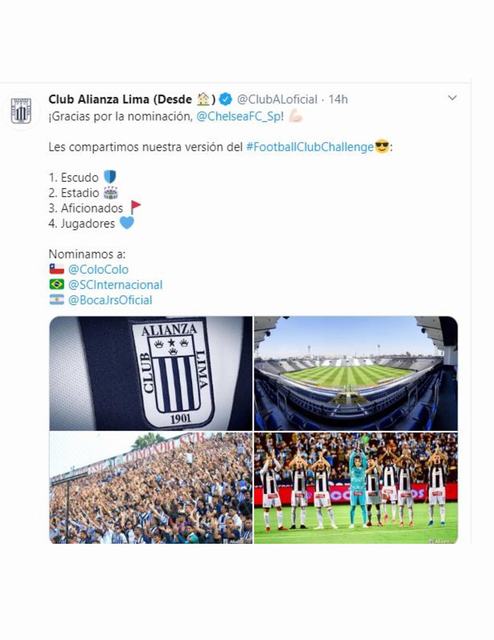Open the @SCInternacional mention
Screen dimensions: 494x640
pos(115,285)
